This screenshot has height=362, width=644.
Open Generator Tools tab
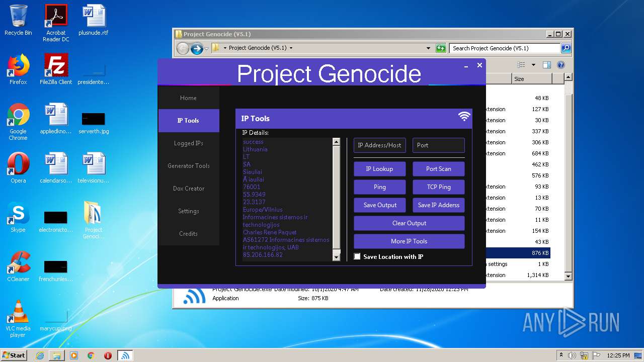click(189, 166)
